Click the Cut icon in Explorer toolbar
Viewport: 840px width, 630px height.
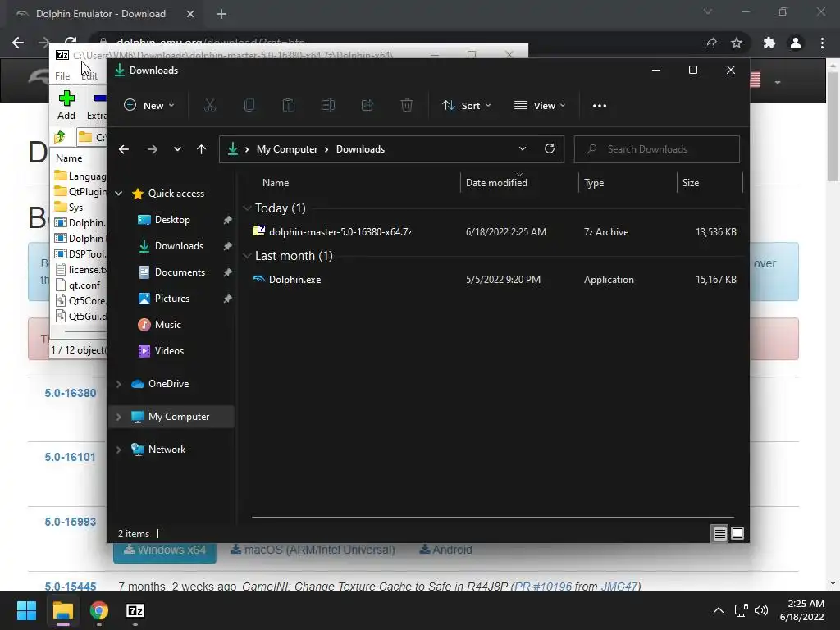click(x=210, y=106)
